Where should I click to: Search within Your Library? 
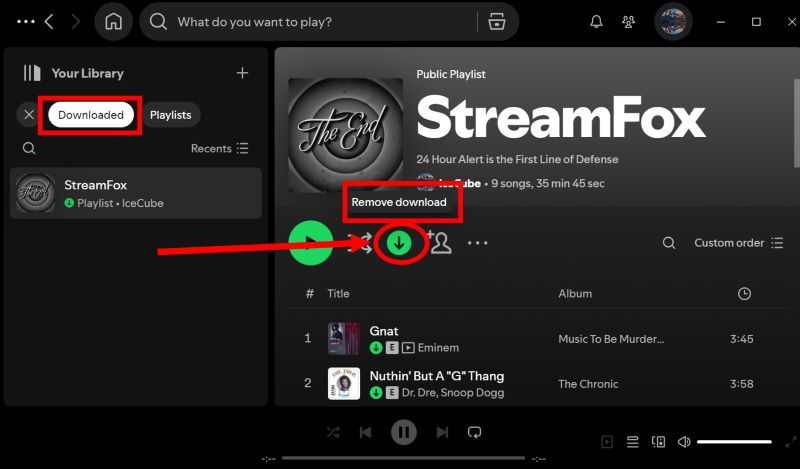(29, 149)
